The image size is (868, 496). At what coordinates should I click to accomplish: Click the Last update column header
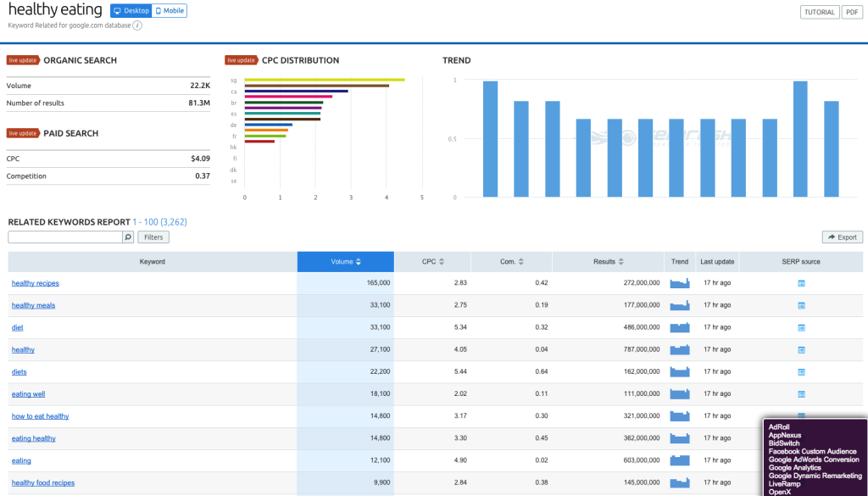[x=717, y=262]
